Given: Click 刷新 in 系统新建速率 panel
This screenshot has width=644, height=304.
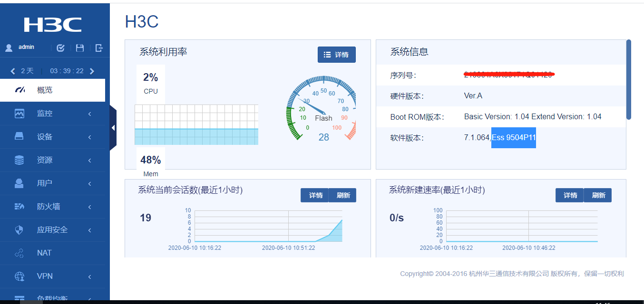Looking at the screenshot, I should click(598, 195).
